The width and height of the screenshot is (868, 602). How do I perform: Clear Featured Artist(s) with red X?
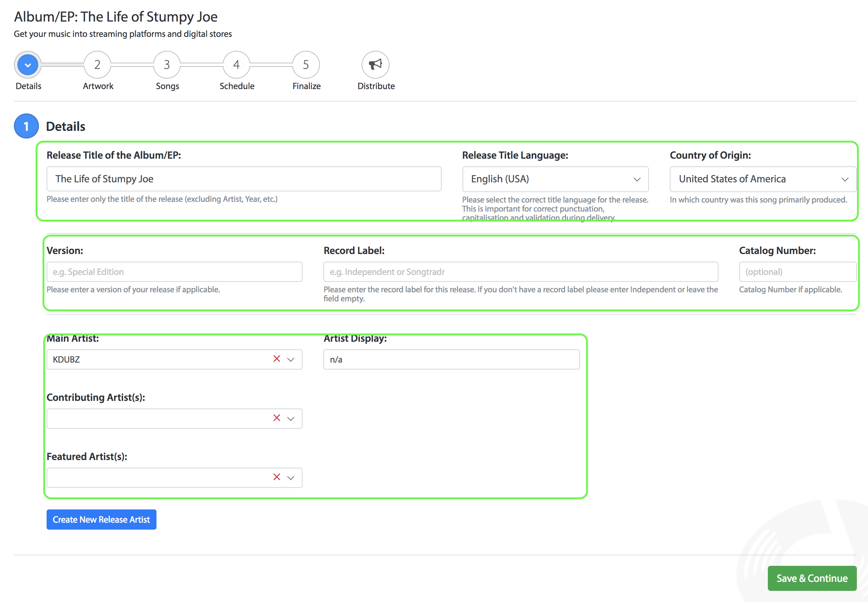point(277,477)
